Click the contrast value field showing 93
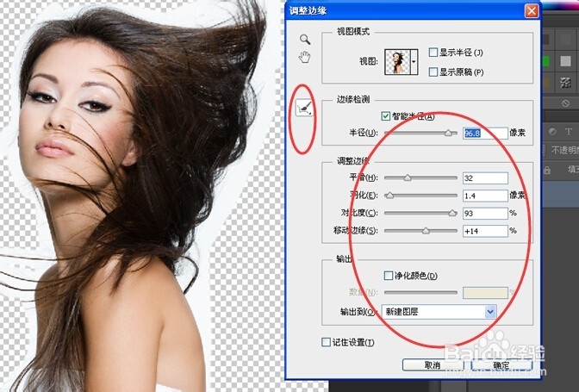This screenshot has width=579, height=392. pos(485,214)
